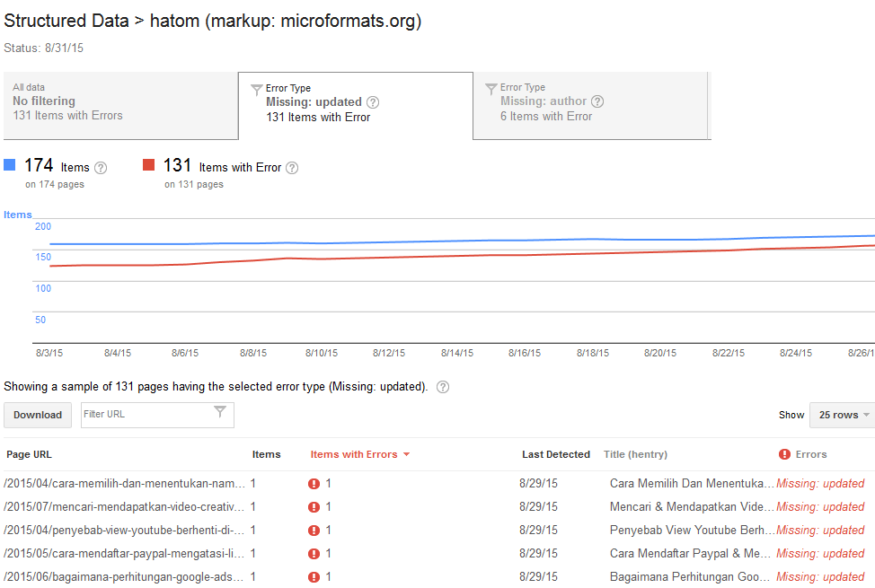The image size is (875, 588).
Task: Click error icon in first table row
Action: coord(314,484)
